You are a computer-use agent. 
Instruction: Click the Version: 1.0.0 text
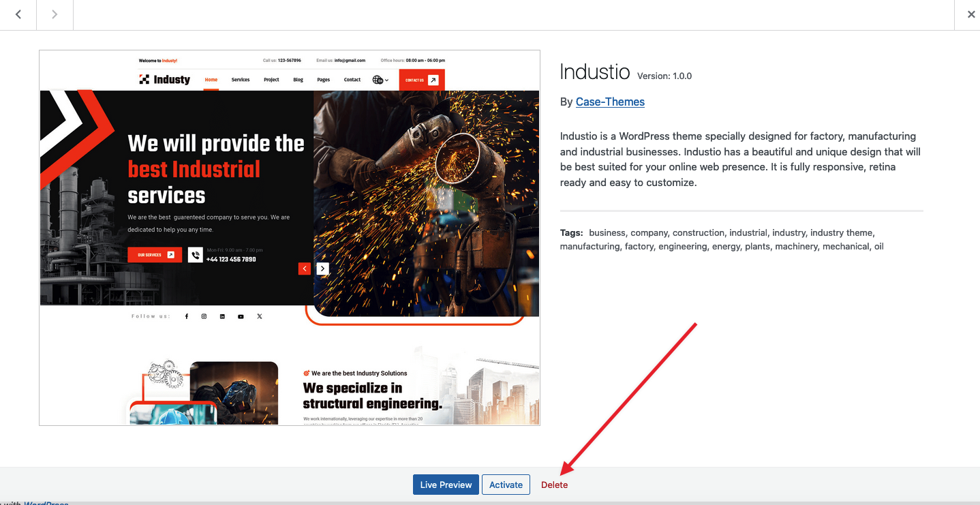(664, 76)
